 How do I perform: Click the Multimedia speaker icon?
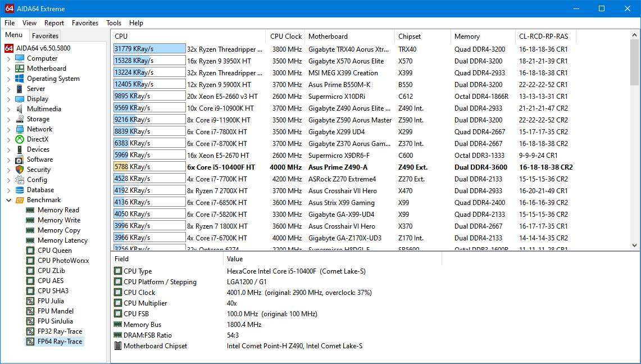[20, 109]
